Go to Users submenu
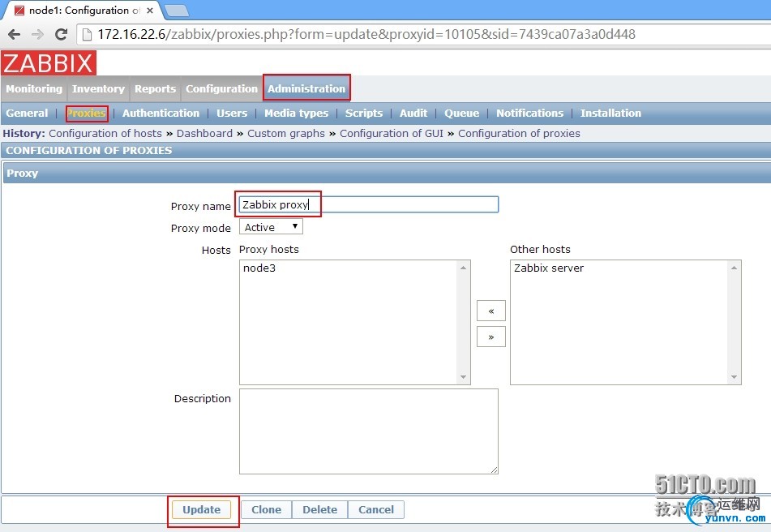Screen dimensions: 771x532 [232, 113]
